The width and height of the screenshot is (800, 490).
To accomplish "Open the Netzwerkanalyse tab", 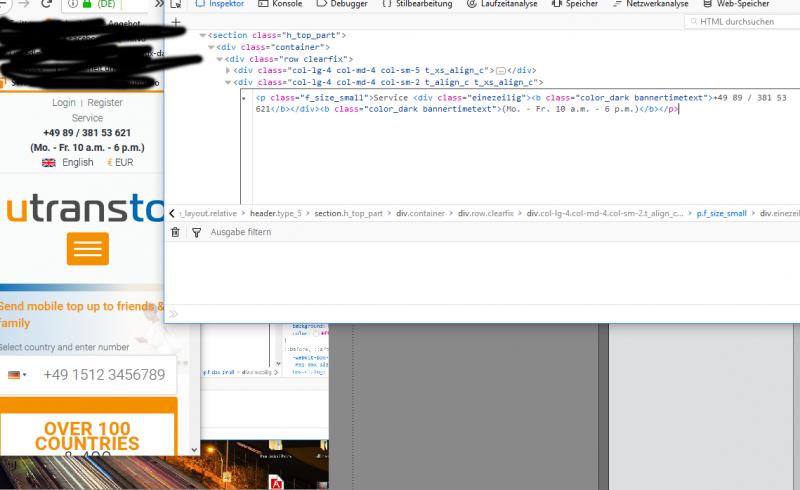I will click(650, 4).
